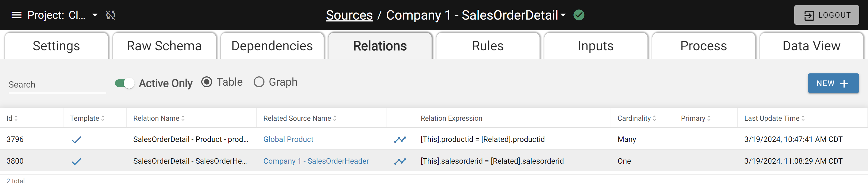
Task: Expand the Project dropdown arrow
Action: [x=95, y=15]
